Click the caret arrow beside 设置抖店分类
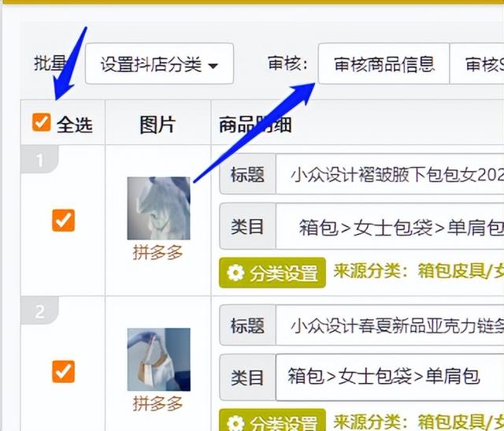 213,66
